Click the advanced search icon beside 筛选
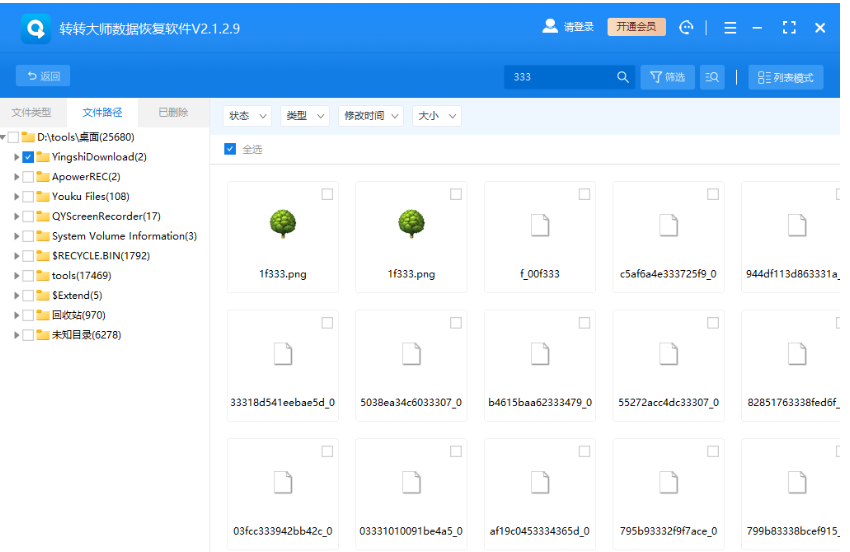Screen dimensions: 850x552 point(712,77)
